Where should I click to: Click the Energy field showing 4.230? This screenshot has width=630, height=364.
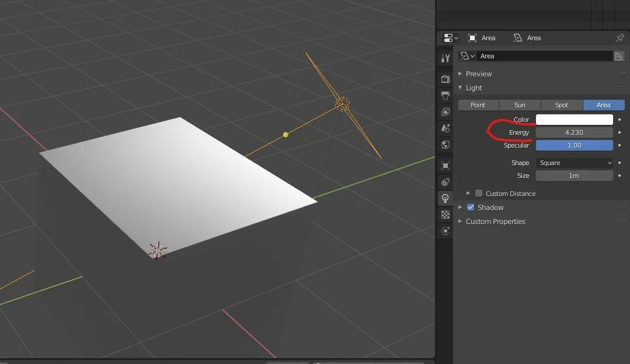point(575,132)
